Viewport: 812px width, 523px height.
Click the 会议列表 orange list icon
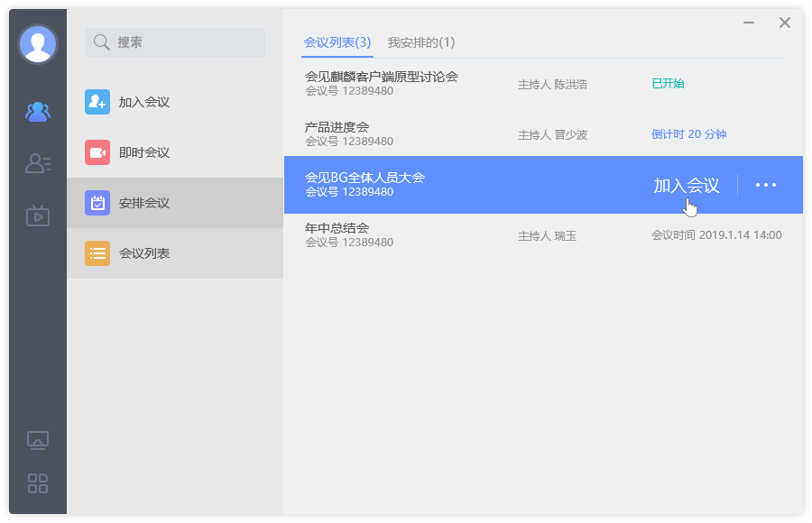pos(97,253)
